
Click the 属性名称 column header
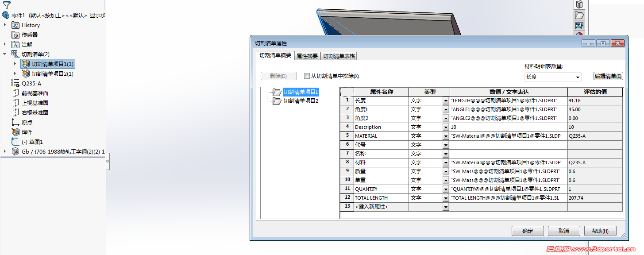381,92
